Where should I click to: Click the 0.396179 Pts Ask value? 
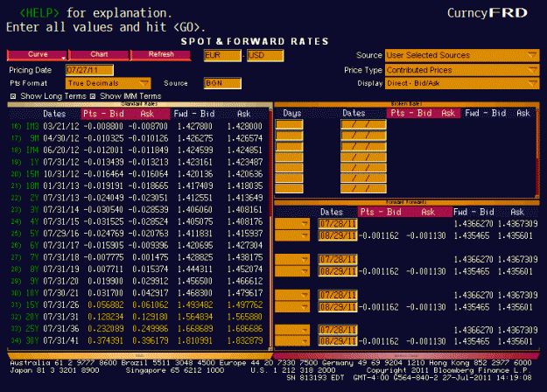[151, 340]
